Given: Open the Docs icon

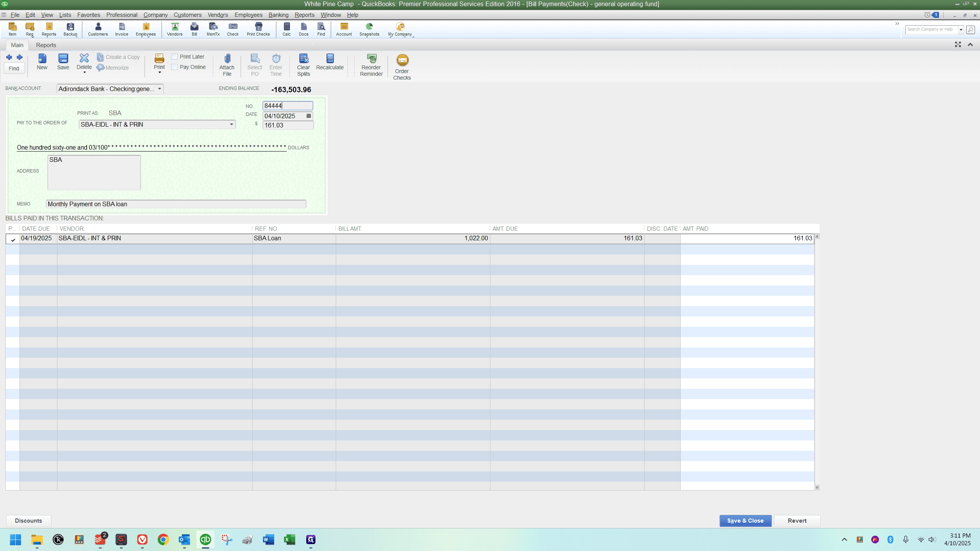Looking at the screenshot, I should [304, 29].
